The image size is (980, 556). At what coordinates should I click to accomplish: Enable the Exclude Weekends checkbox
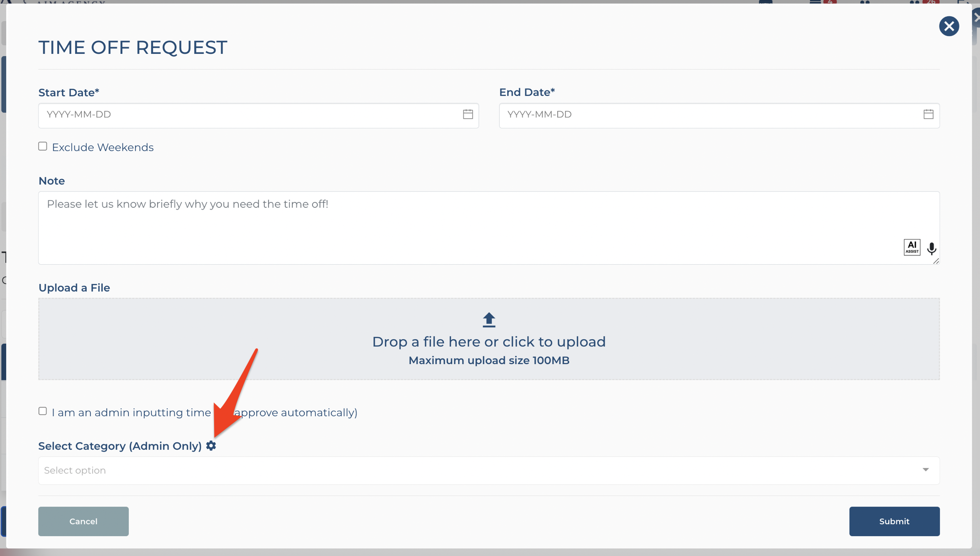[x=43, y=147]
